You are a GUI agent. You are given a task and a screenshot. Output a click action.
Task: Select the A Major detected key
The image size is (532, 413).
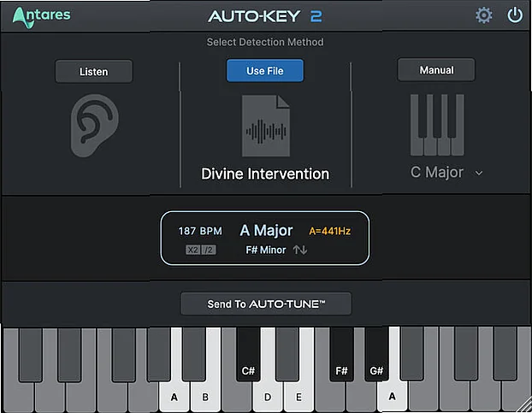pyautogui.click(x=266, y=231)
